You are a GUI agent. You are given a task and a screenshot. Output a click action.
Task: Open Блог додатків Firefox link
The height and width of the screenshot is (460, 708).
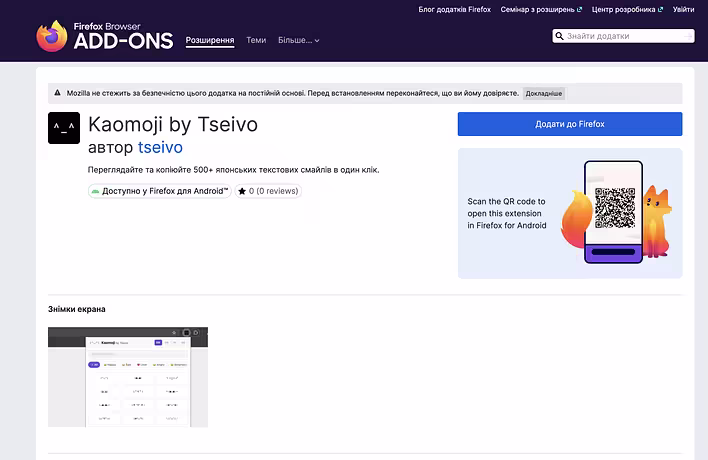454,9
